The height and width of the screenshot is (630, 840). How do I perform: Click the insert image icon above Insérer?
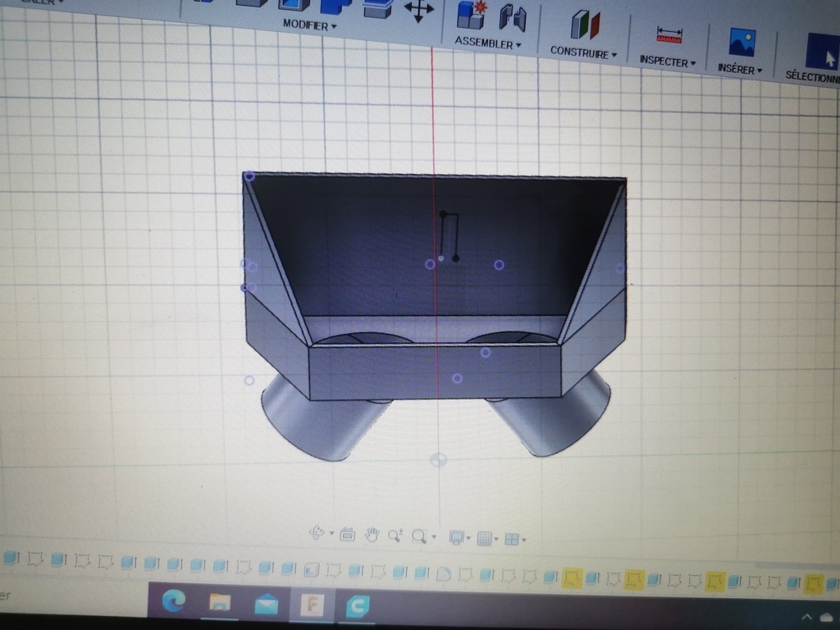click(x=742, y=43)
